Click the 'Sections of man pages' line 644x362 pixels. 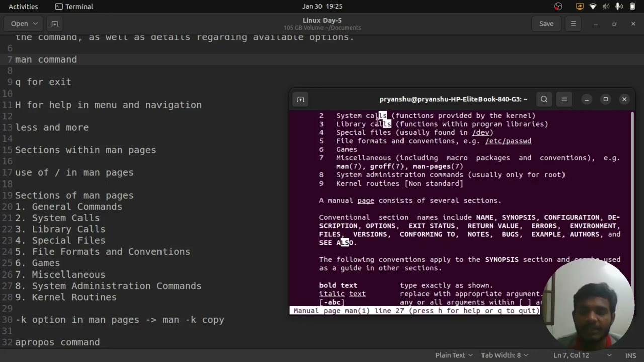tap(74, 195)
